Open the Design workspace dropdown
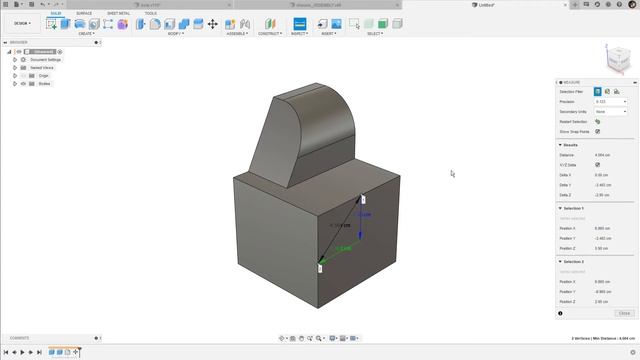The height and width of the screenshot is (360, 640). coord(22,23)
